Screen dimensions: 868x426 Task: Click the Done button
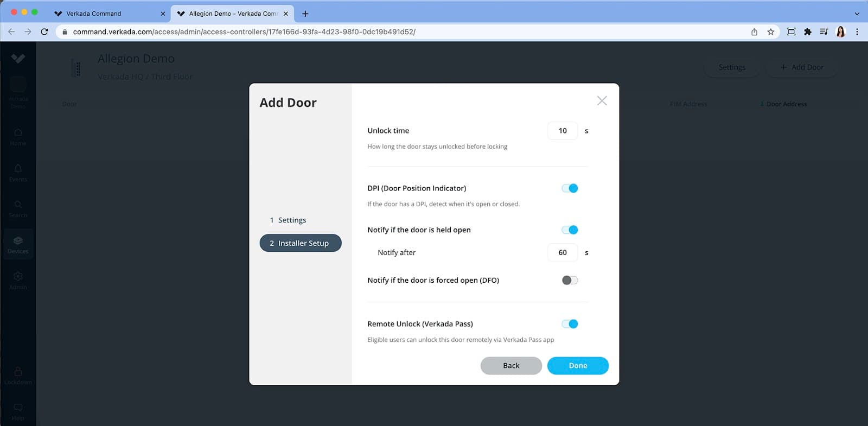coord(578,366)
